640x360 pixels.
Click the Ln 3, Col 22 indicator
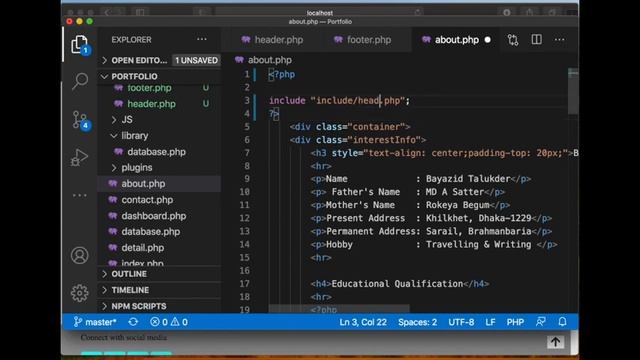[363, 322]
